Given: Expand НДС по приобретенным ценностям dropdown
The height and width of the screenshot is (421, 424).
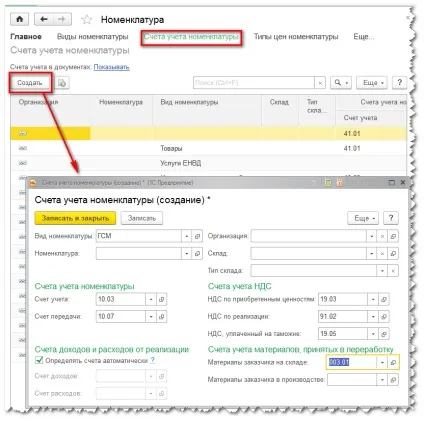Looking at the screenshot, I should [373, 299].
